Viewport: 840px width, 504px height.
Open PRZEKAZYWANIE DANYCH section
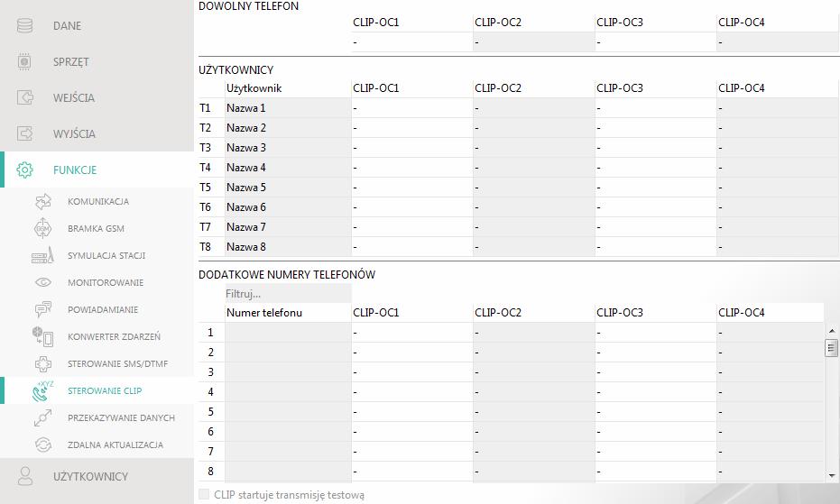(121, 417)
